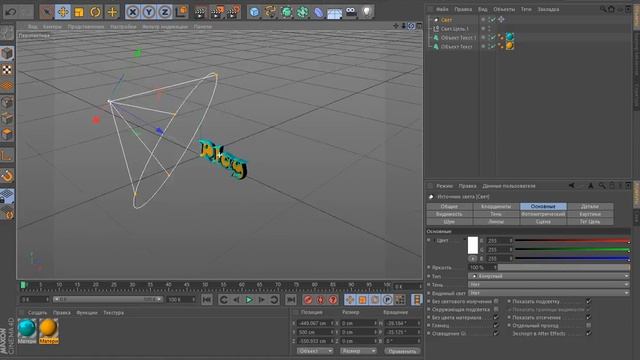Toggle Без цвета материала checkbox
640x360 pixels.
(x=496, y=317)
